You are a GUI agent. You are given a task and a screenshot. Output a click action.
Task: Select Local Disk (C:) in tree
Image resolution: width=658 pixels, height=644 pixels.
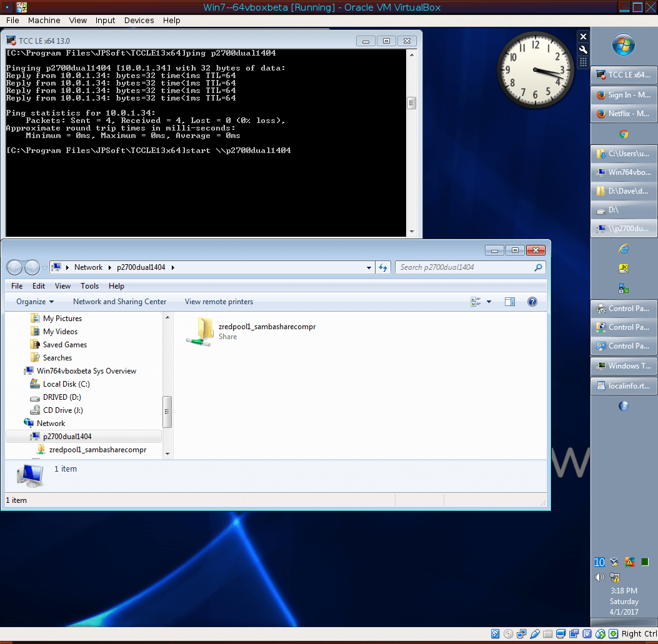[x=66, y=384]
